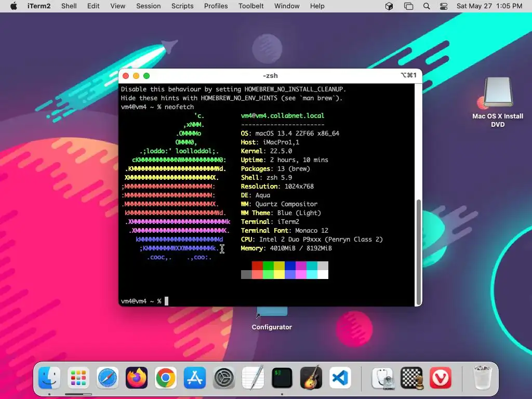This screenshot has width=532, height=399.
Task: Open System Settings from the Dock
Action: (x=224, y=378)
